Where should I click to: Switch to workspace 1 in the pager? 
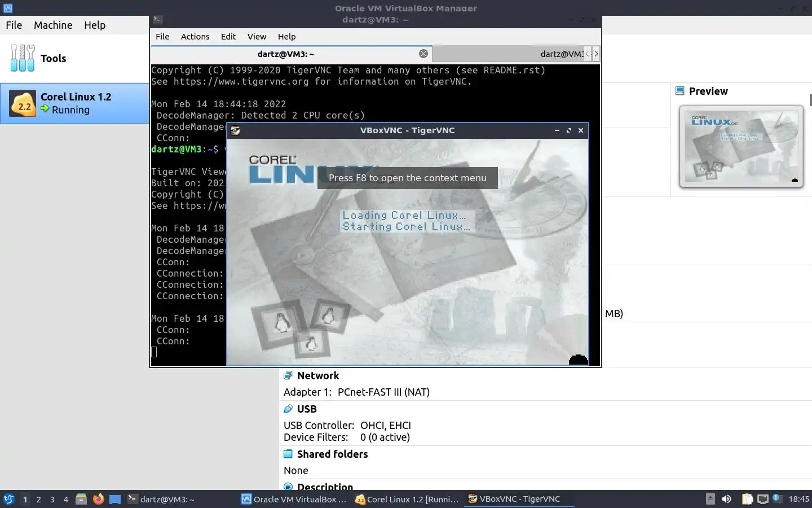tap(25, 499)
